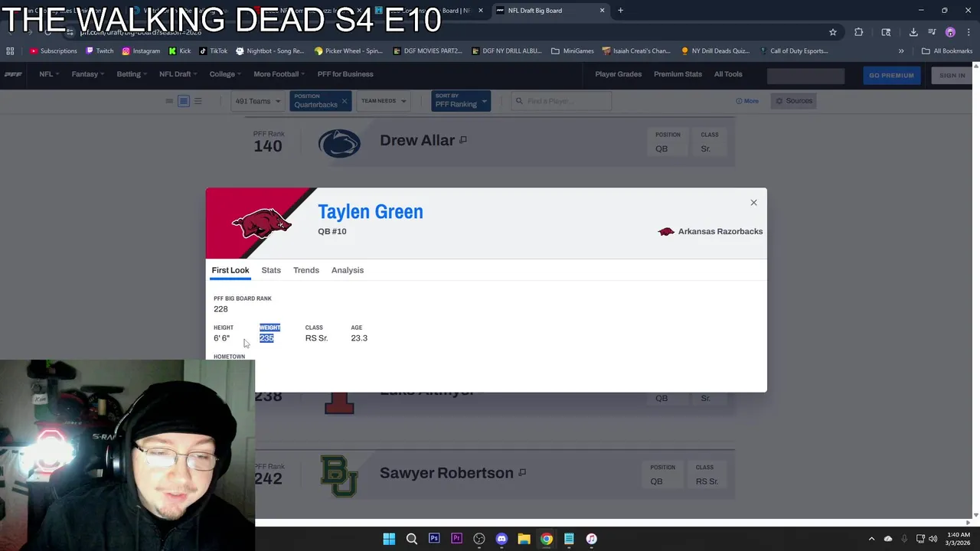980x551 pixels.
Task: Expand the NFL nav menu
Action: tap(49, 74)
